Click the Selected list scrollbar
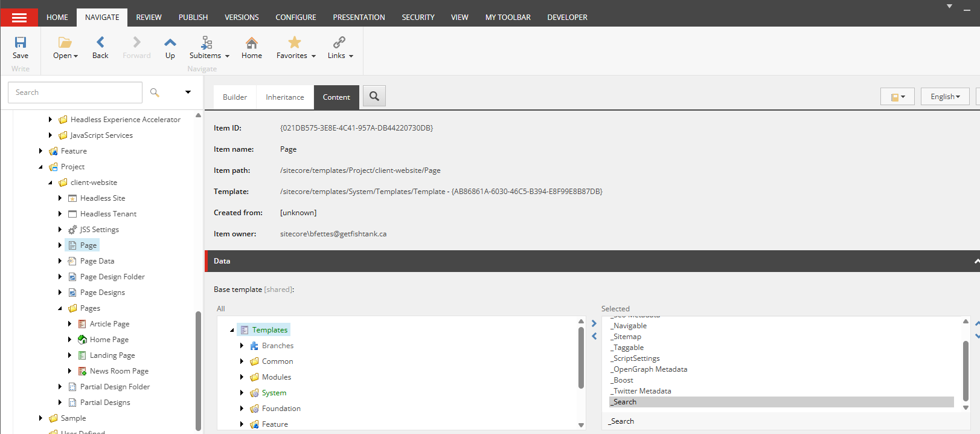Viewport: 980px width, 434px height. 966,371
